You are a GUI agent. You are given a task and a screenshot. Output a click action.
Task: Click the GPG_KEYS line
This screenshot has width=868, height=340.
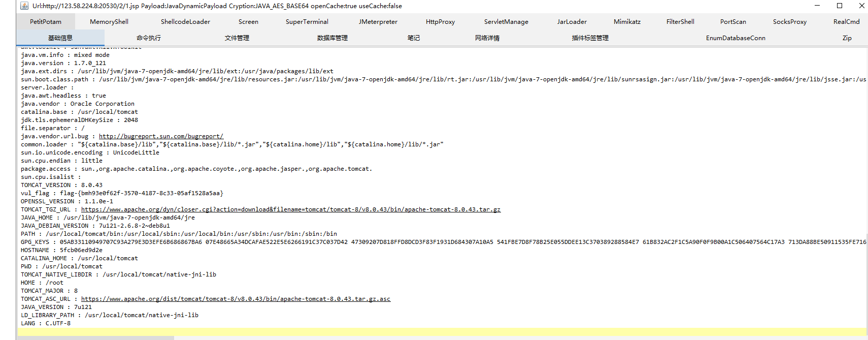coord(444,242)
